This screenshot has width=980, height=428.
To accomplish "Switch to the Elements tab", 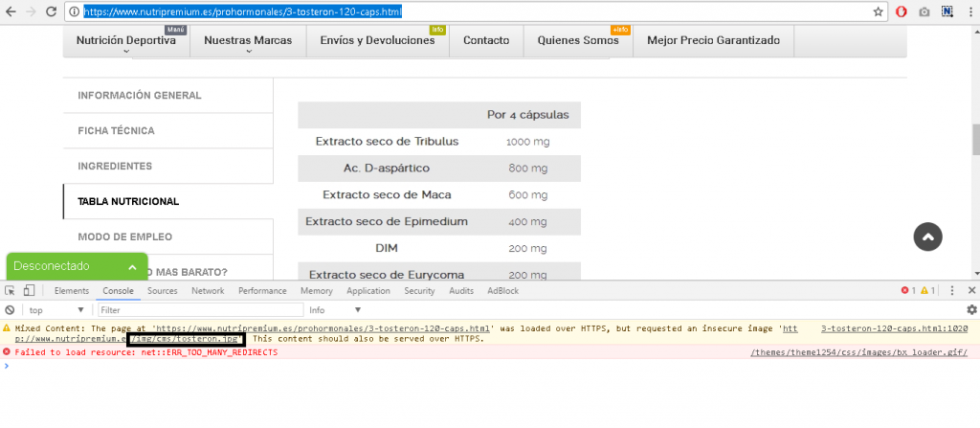I will tap(71, 290).
